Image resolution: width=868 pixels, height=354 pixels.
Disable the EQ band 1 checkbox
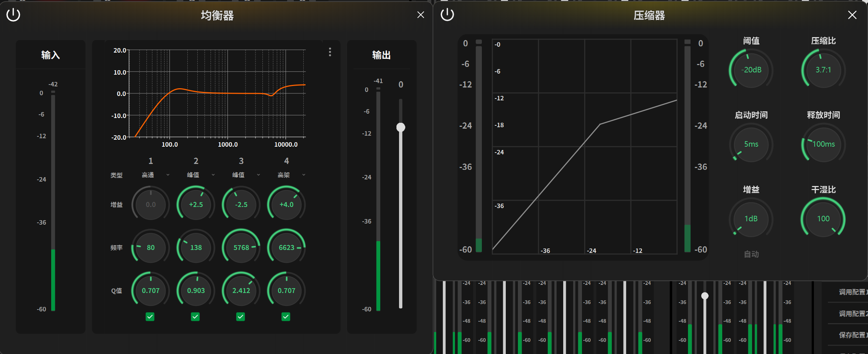coord(150,317)
